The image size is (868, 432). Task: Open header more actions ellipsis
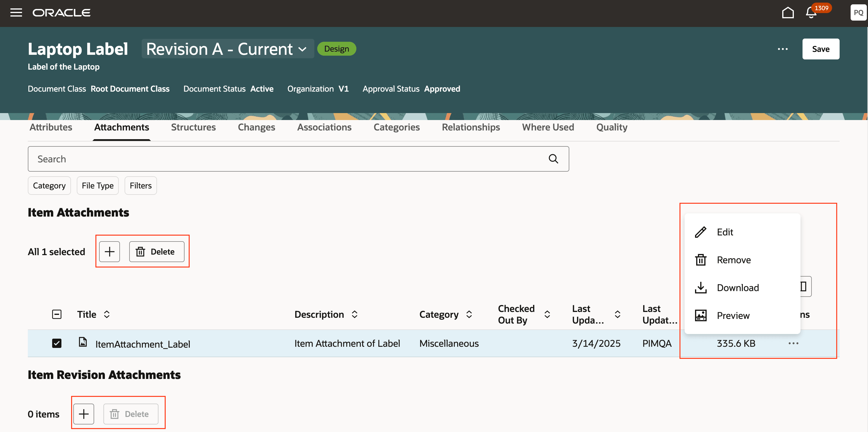point(783,49)
